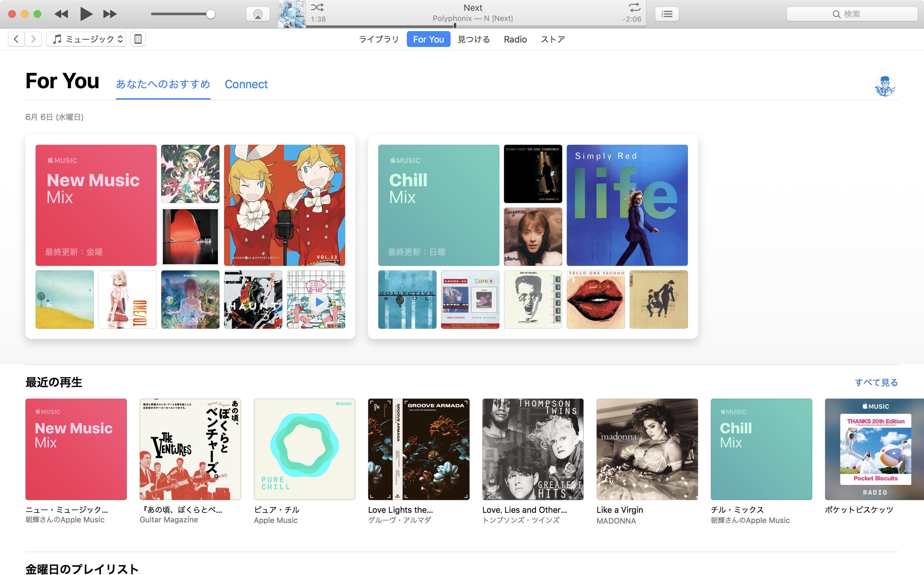
Task: Go back with the left chevron
Action: (x=16, y=39)
